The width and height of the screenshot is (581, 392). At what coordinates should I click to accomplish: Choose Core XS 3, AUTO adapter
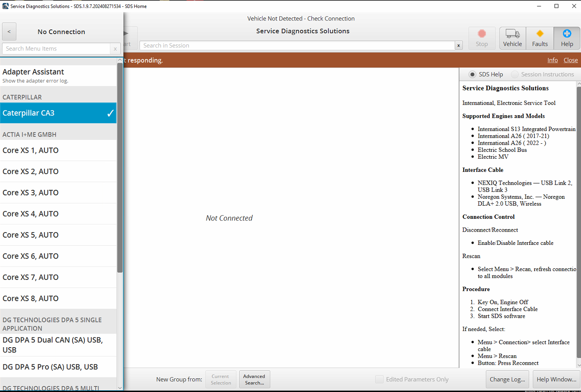58,193
